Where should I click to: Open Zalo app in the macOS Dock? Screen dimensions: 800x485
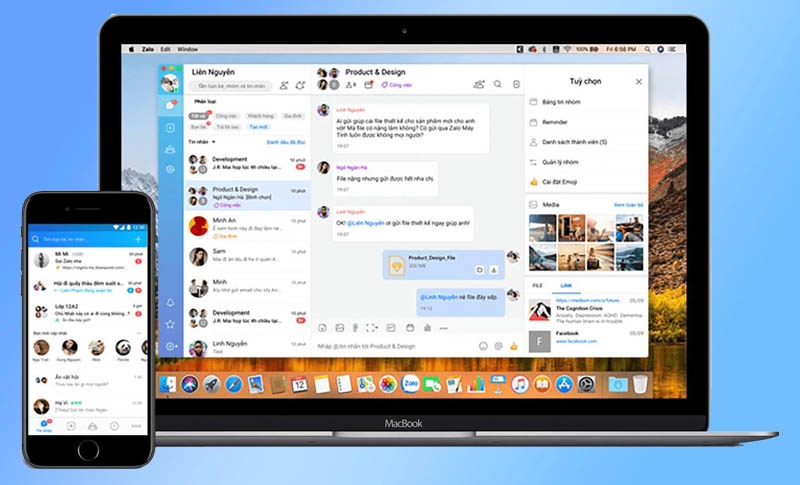tap(410, 384)
